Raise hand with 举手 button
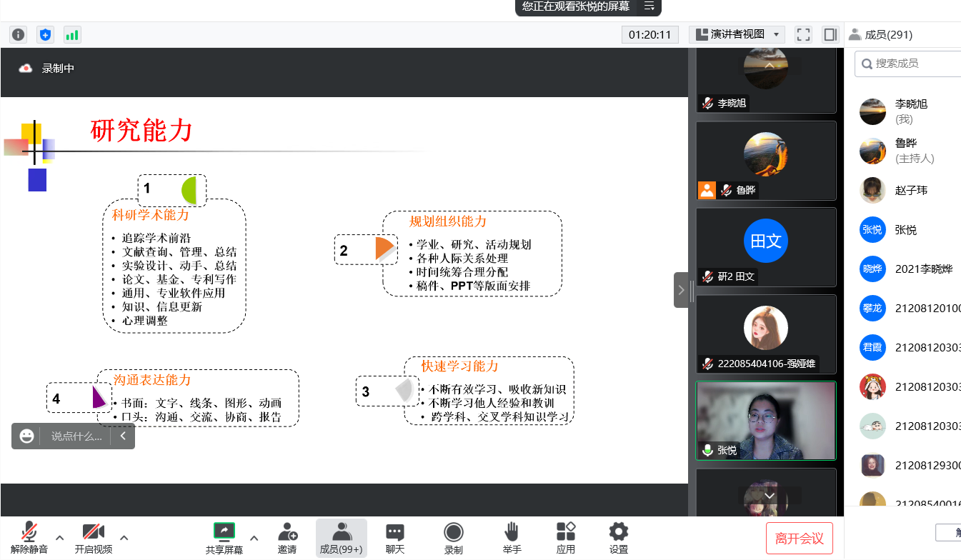The image size is (961, 560). [512, 538]
